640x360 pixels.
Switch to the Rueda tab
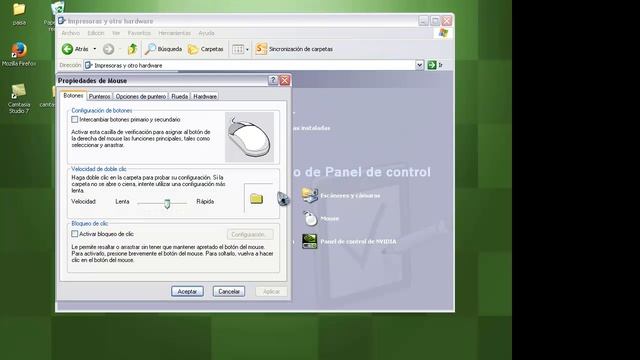tap(180, 96)
